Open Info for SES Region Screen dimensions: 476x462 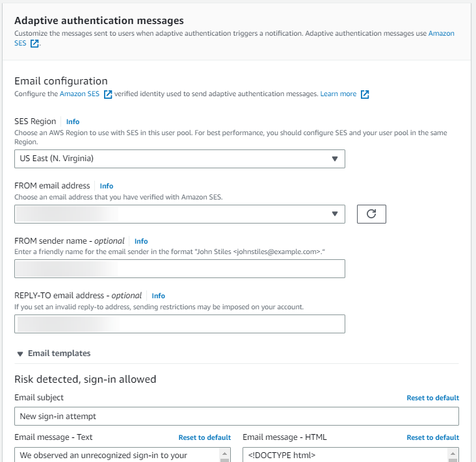73,122
